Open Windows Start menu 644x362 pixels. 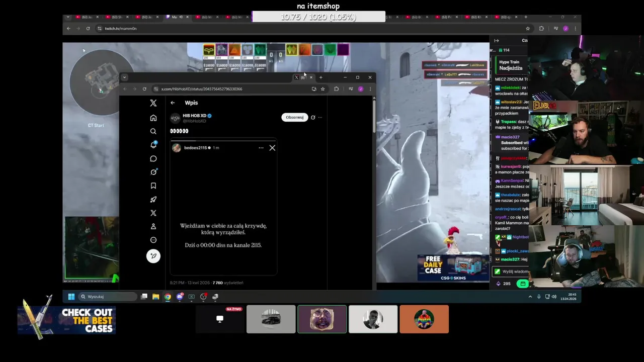pos(71,297)
